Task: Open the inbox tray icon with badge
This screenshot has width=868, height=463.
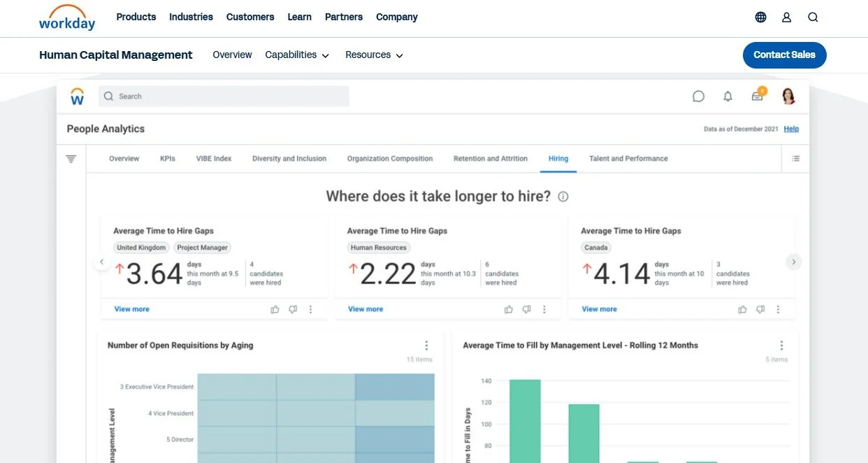Action: click(758, 95)
